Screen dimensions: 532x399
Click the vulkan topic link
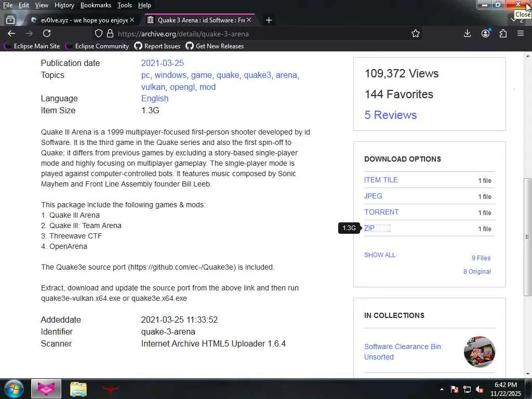(x=153, y=87)
